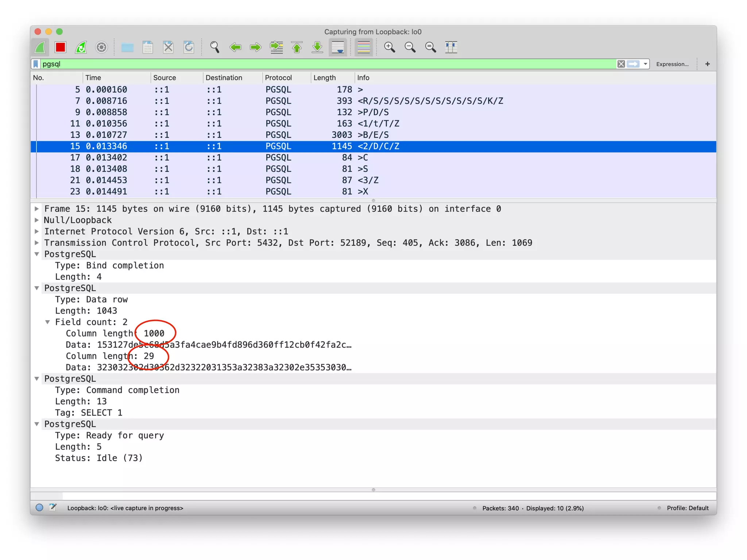This screenshot has height=560, width=747.
Task: Open display filter history dropdown
Action: click(x=645, y=64)
